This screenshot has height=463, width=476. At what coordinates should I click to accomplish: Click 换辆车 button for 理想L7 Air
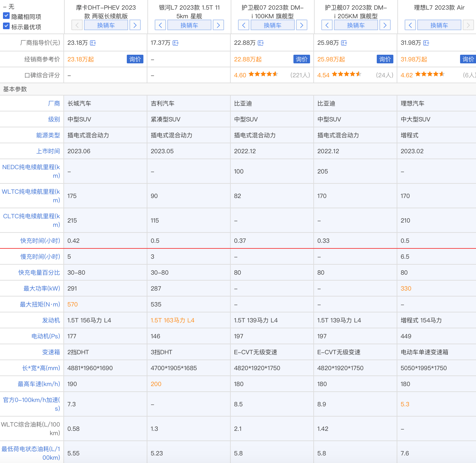[x=439, y=25]
